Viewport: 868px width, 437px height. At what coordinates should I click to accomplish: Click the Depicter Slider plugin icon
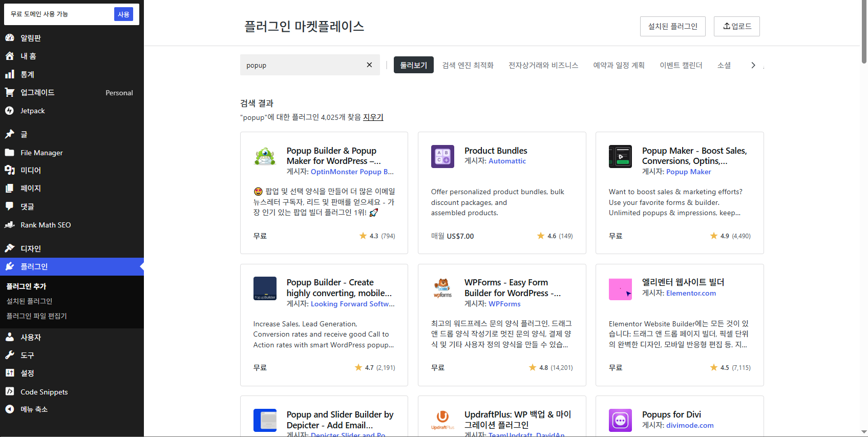(x=265, y=421)
